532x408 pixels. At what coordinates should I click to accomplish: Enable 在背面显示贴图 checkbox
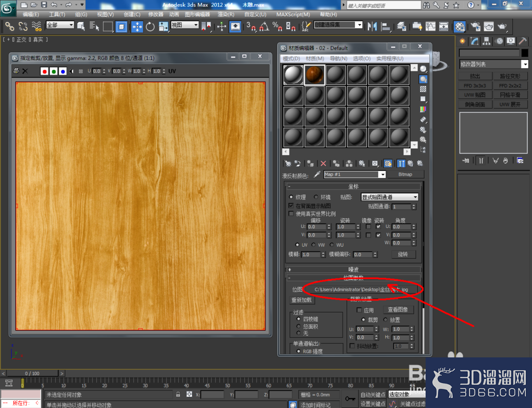(x=291, y=206)
